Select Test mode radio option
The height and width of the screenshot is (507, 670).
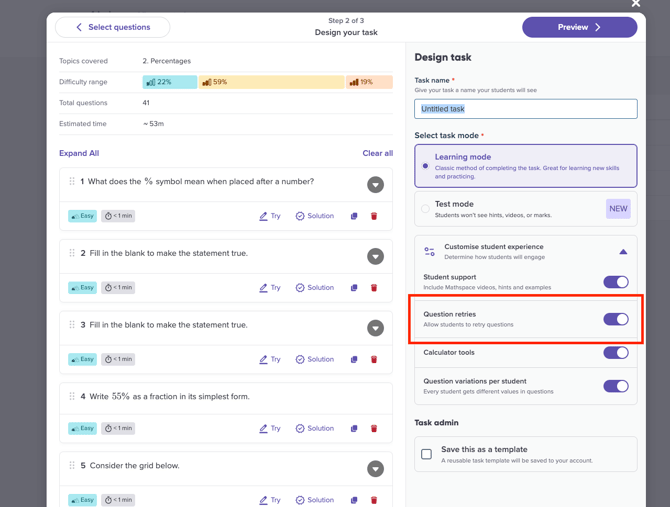(x=425, y=209)
